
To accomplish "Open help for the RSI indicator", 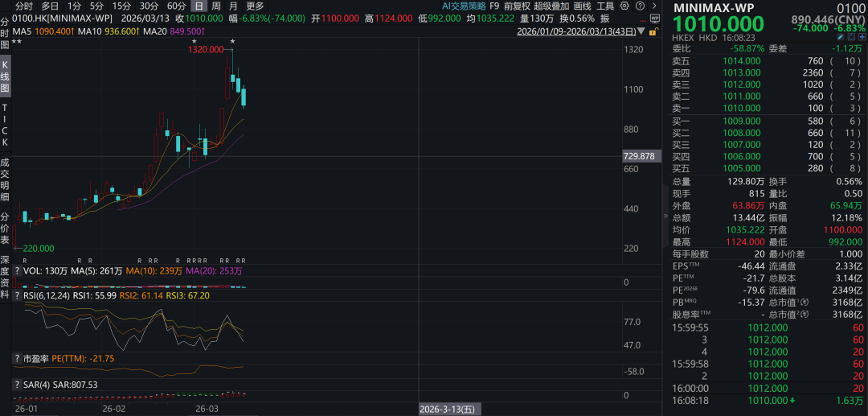I will click(17, 295).
